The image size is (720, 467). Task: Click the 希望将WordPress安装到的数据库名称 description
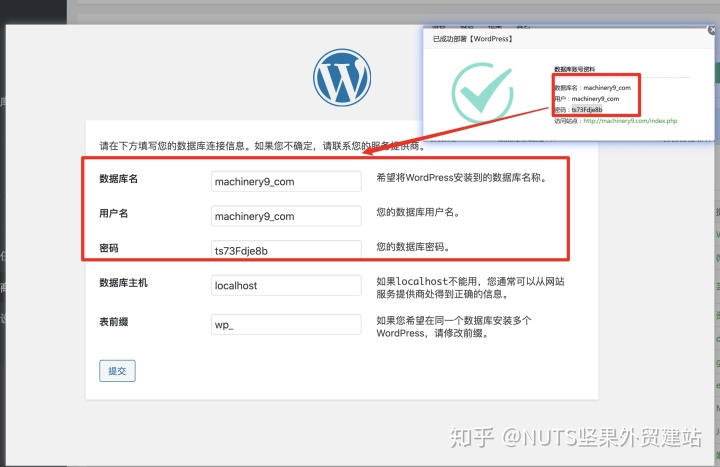pyautogui.click(x=462, y=177)
